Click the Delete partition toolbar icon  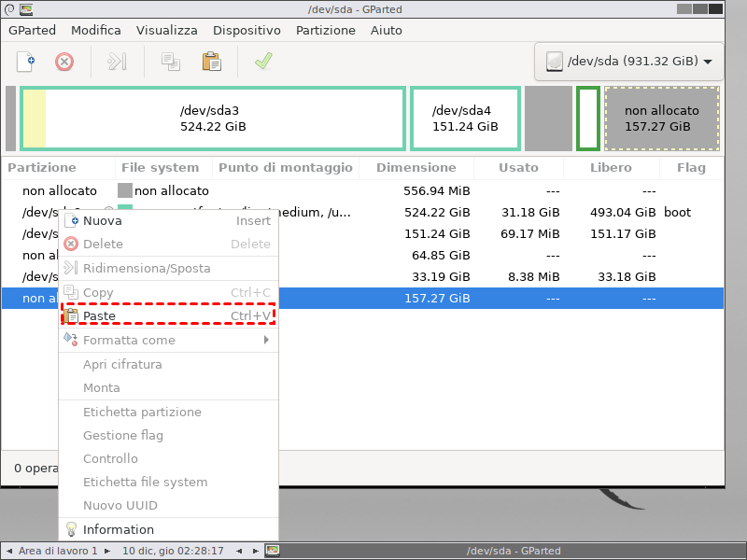(x=64, y=62)
